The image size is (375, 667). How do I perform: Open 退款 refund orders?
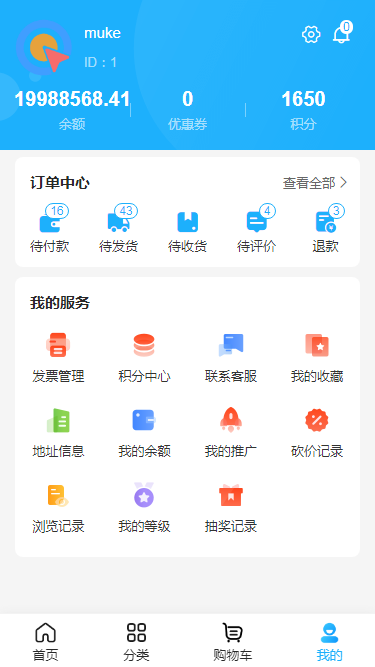325,222
